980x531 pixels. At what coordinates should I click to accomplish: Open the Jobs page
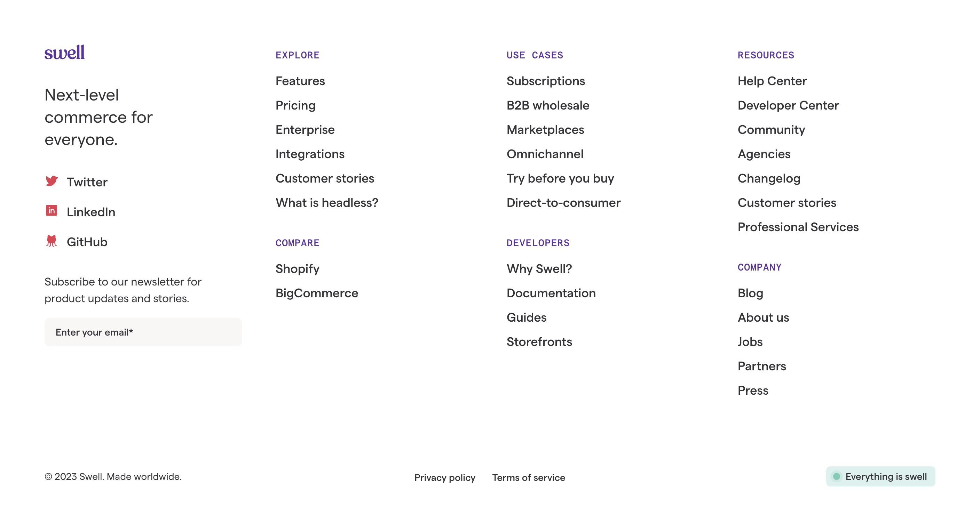click(x=750, y=342)
